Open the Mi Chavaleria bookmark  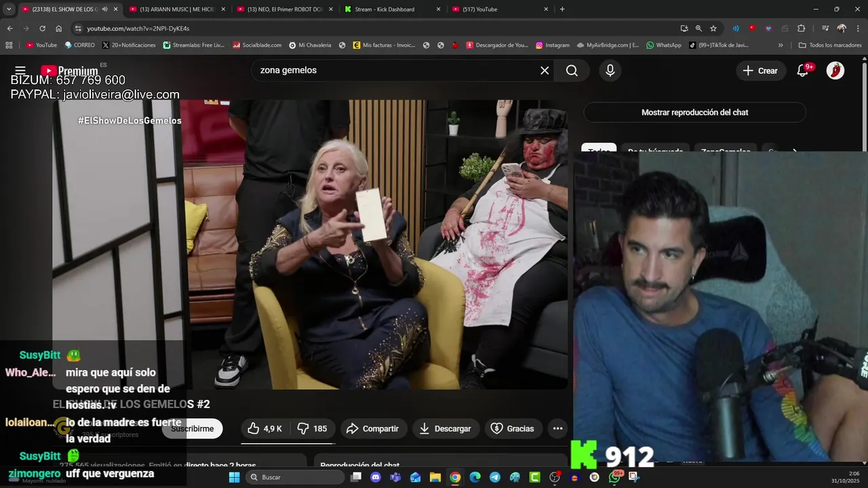click(x=310, y=45)
